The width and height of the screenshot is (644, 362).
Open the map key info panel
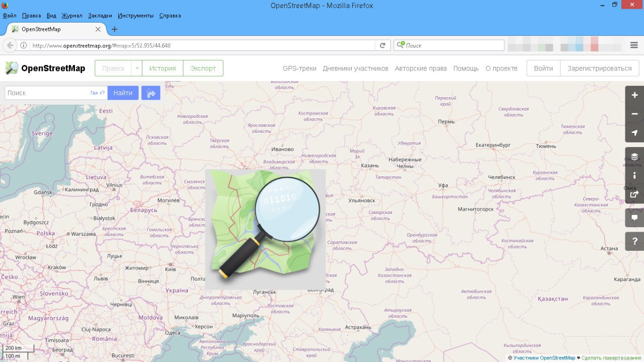pyautogui.click(x=634, y=175)
